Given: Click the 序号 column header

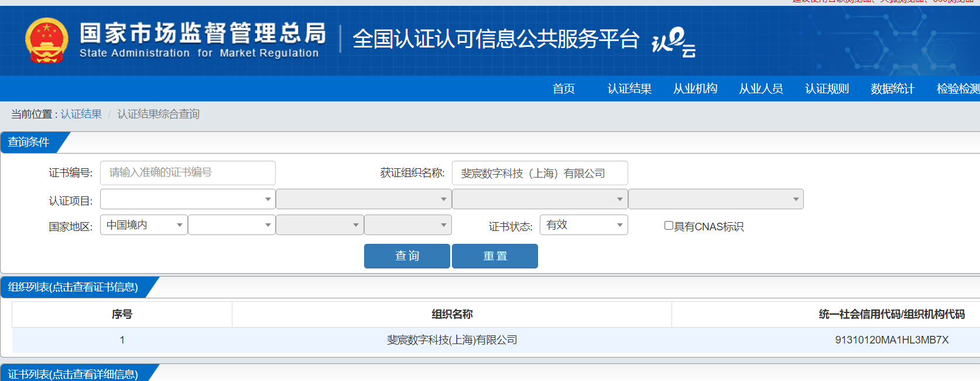Looking at the screenshot, I should tap(122, 314).
